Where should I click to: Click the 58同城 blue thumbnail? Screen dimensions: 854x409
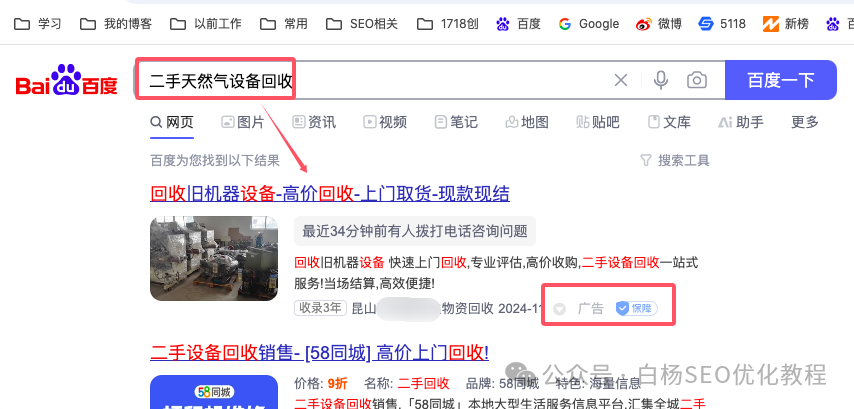click(x=214, y=392)
